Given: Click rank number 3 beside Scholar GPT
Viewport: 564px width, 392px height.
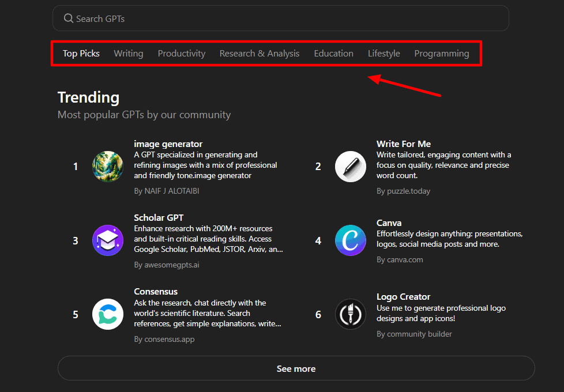Looking at the screenshot, I should [x=76, y=240].
